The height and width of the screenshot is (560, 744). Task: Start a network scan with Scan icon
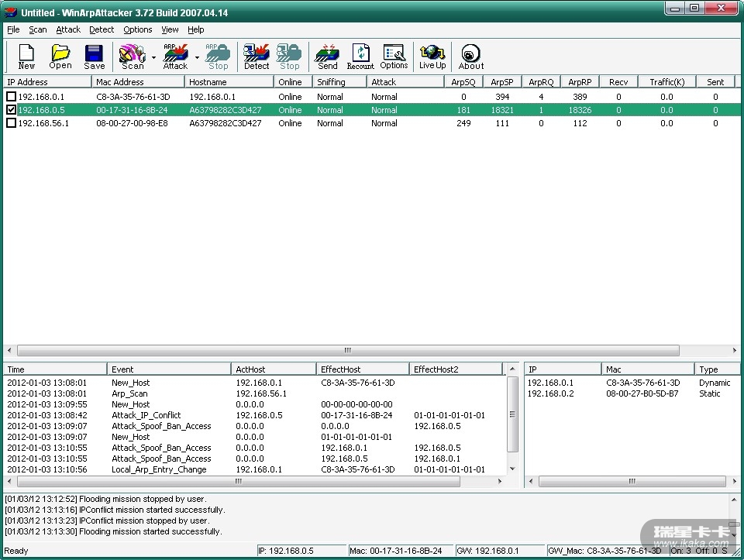point(133,56)
